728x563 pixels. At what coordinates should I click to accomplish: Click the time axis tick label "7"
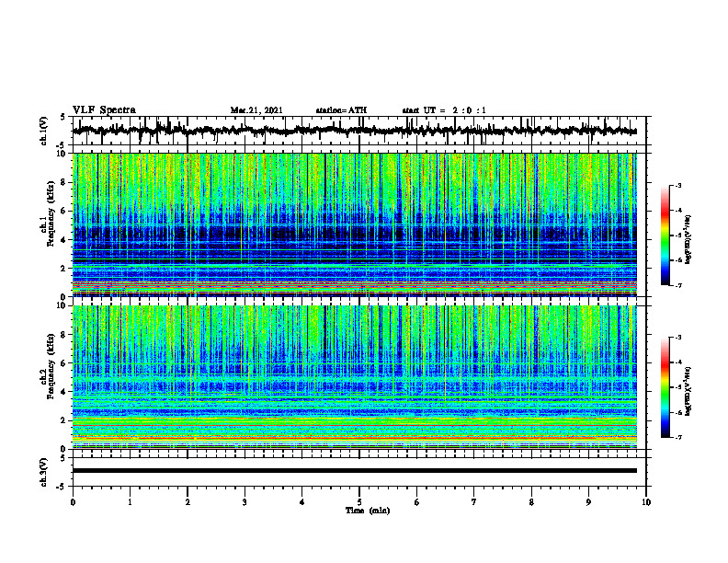coord(474,502)
